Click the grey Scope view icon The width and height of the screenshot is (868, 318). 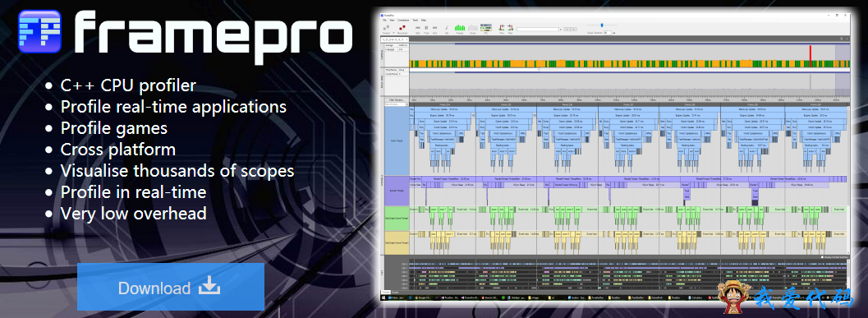(473, 28)
